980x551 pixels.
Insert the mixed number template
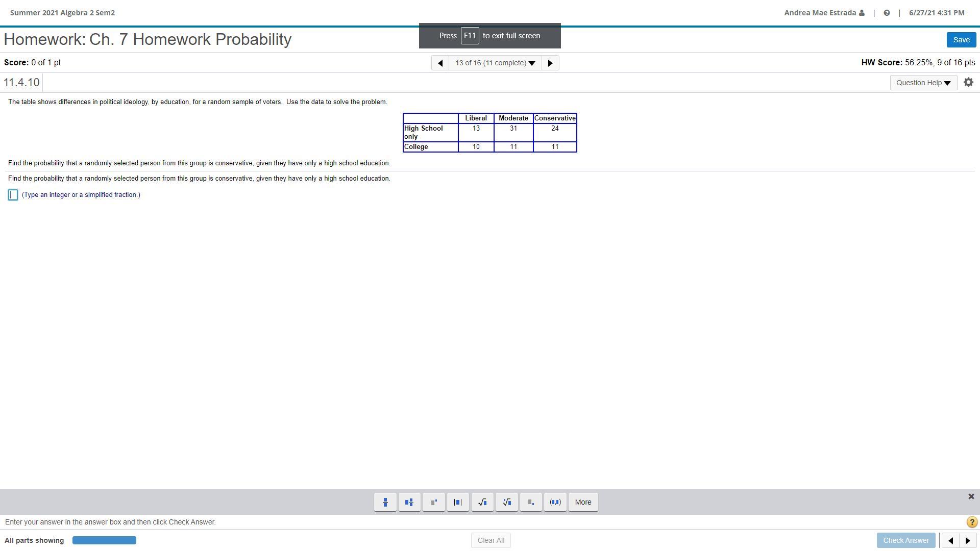click(409, 502)
